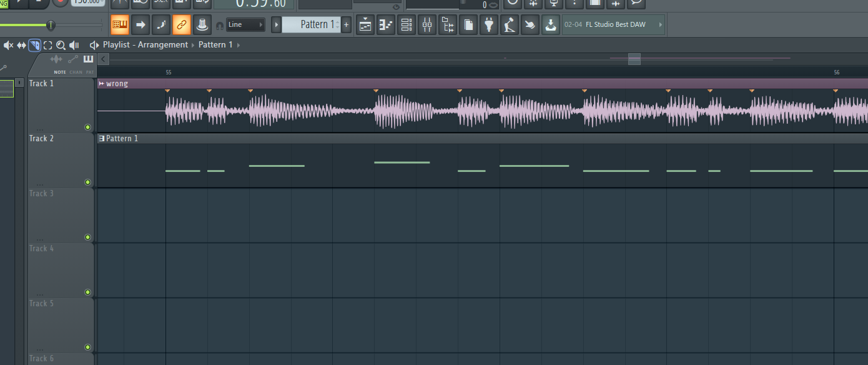Toggle note auto-scroll button in toolbar
The width and height of the screenshot is (868, 365).
(x=161, y=25)
